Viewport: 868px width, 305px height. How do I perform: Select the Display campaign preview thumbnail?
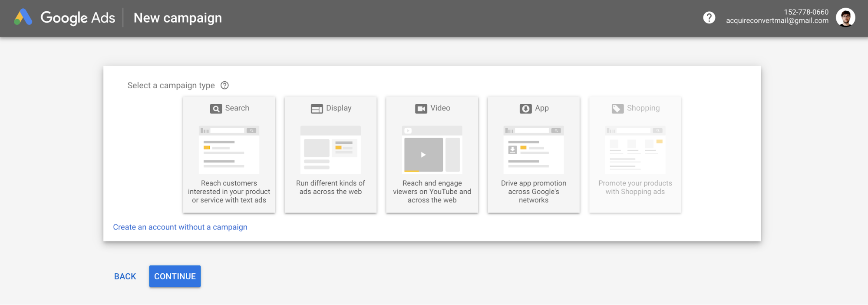click(330, 149)
